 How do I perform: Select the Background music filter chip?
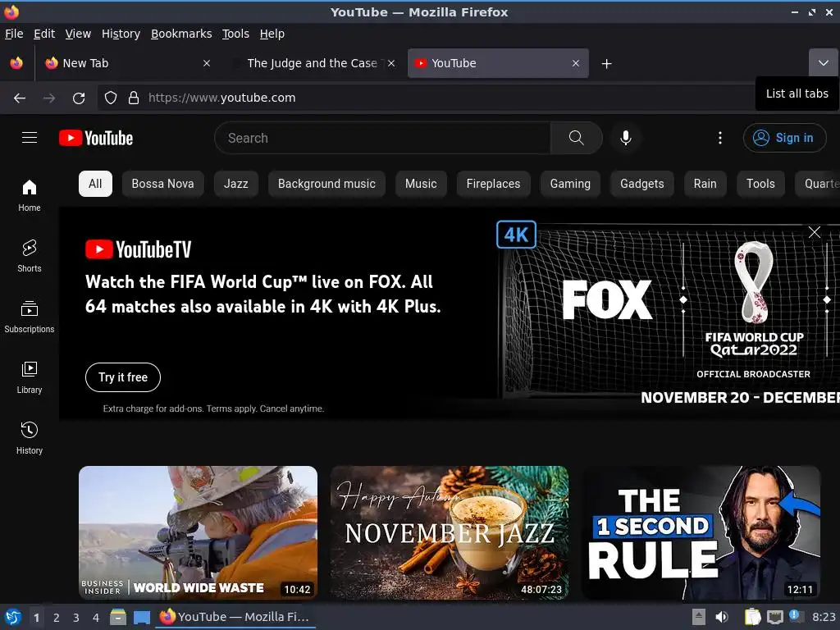point(326,184)
